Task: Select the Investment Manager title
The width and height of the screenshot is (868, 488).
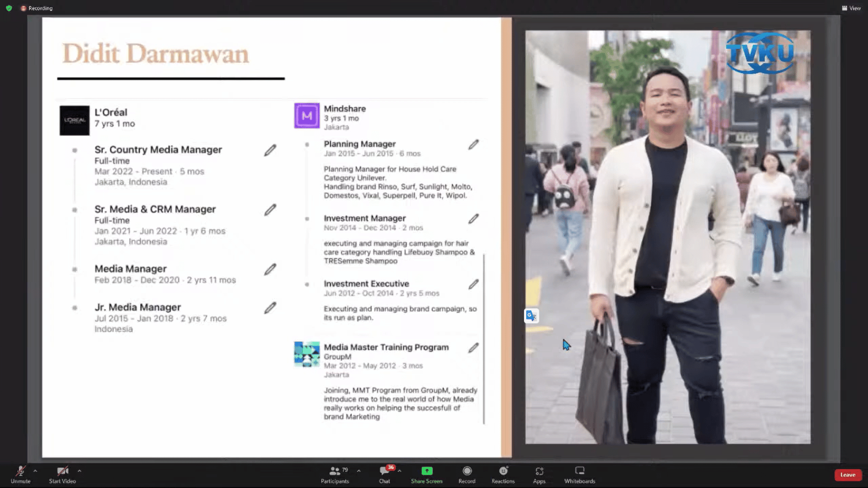Action: click(x=365, y=218)
